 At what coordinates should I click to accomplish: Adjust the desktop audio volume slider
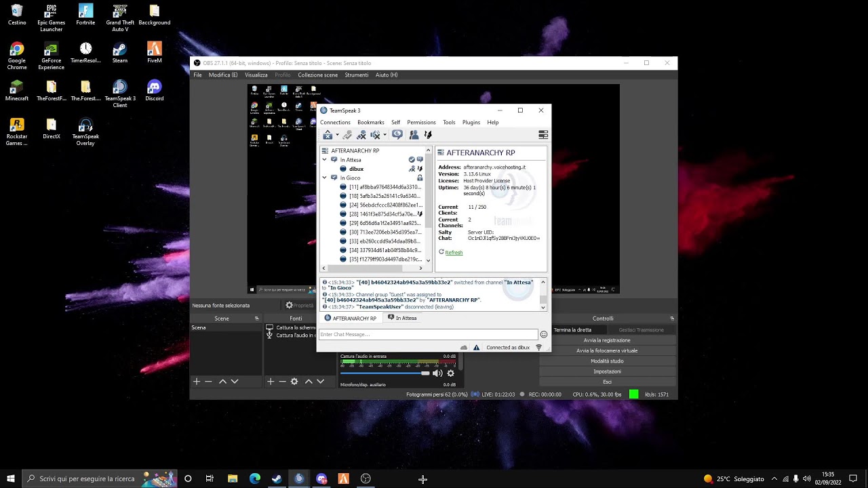385,373
